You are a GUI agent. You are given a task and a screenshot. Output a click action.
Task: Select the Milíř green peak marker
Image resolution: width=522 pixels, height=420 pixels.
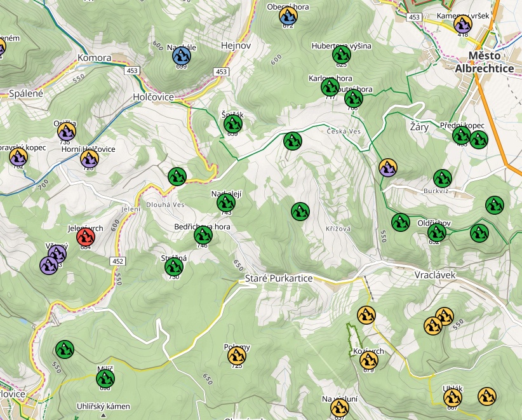click(x=105, y=379)
